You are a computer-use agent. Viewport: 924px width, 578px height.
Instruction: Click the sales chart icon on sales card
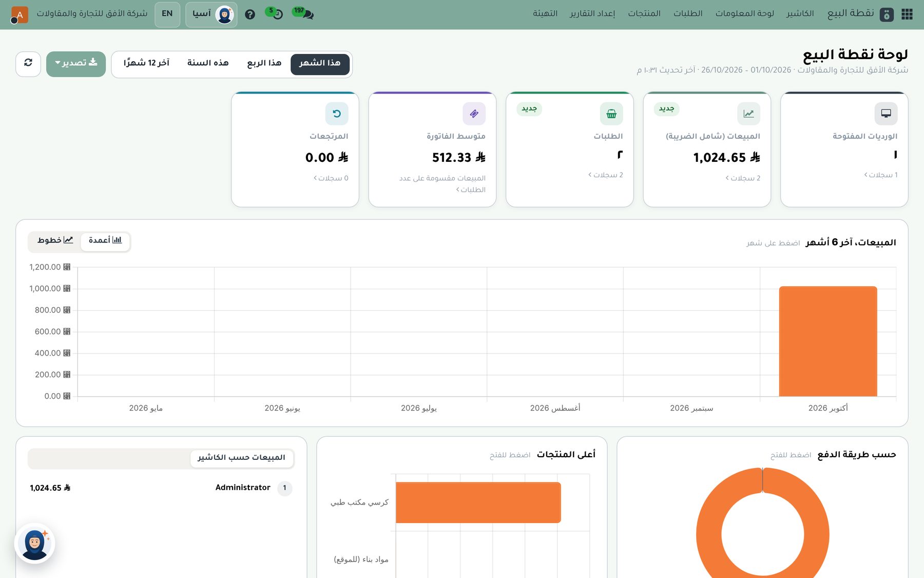click(748, 114)
